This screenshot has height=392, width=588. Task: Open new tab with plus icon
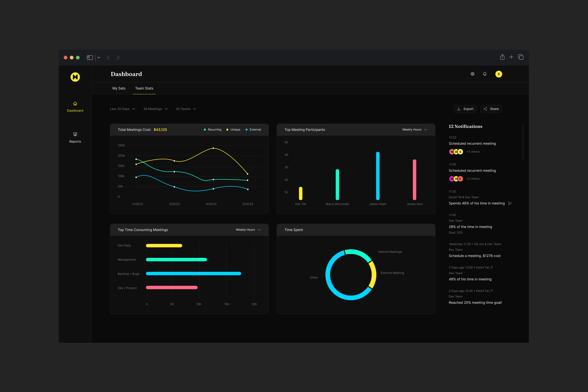511,57
